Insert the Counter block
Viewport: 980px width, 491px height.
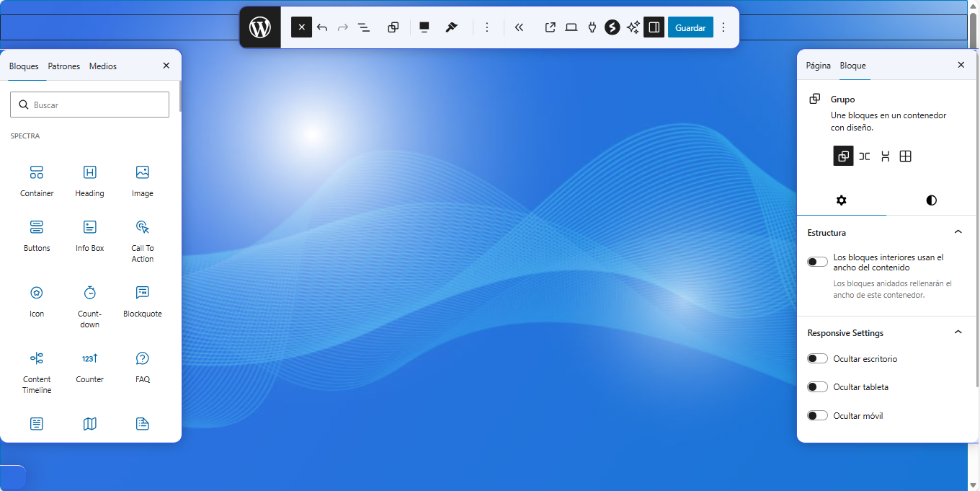pyautogui.click(x=89, y=367)
